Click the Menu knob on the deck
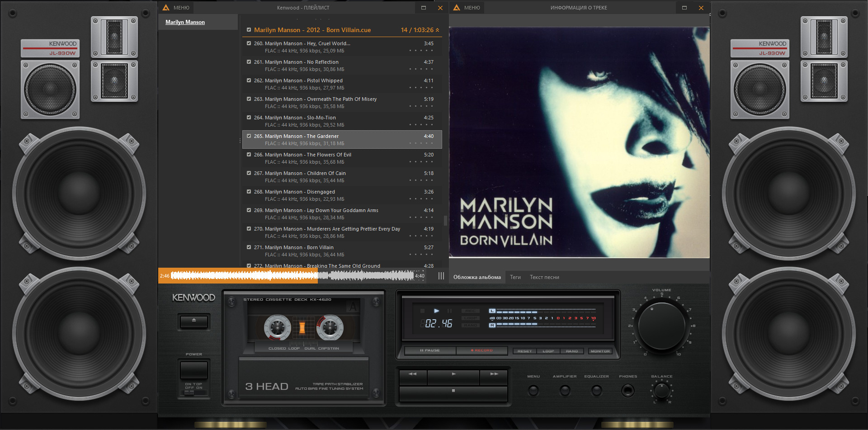 [x=533, y=391]
